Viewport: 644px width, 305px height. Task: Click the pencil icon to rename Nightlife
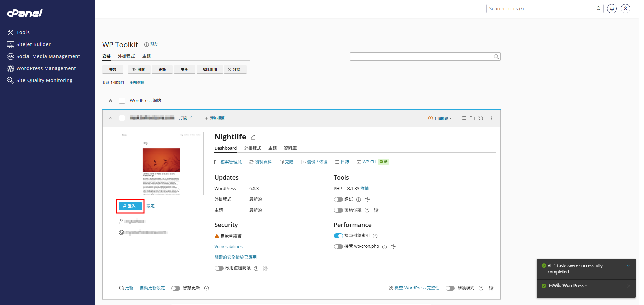(253, 137)
